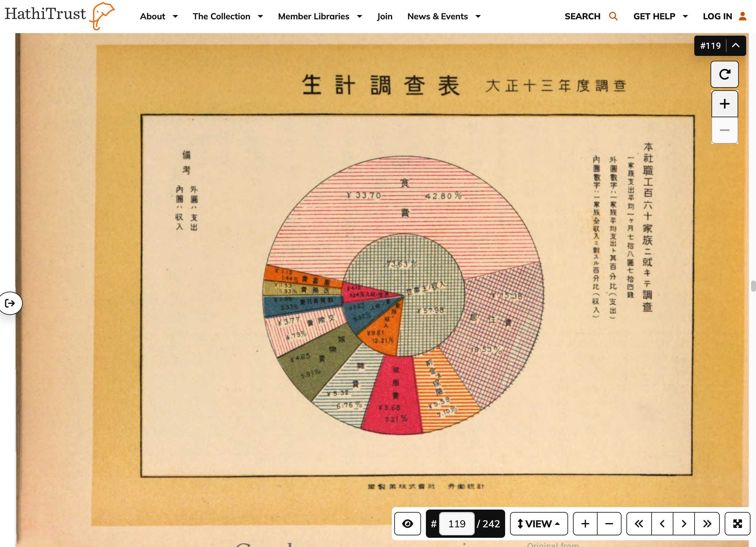Expand Member Libraries dropdown

320,16
